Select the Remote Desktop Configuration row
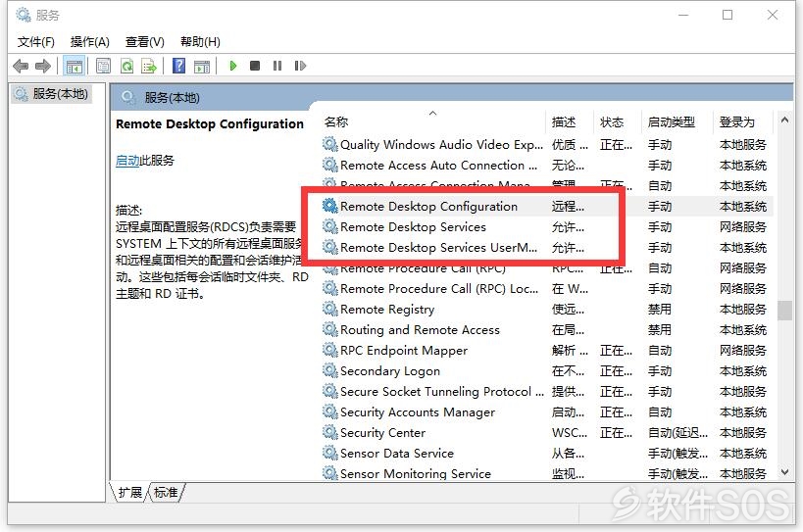The width and height of the screenshot is (803, 532). point(546,206)
